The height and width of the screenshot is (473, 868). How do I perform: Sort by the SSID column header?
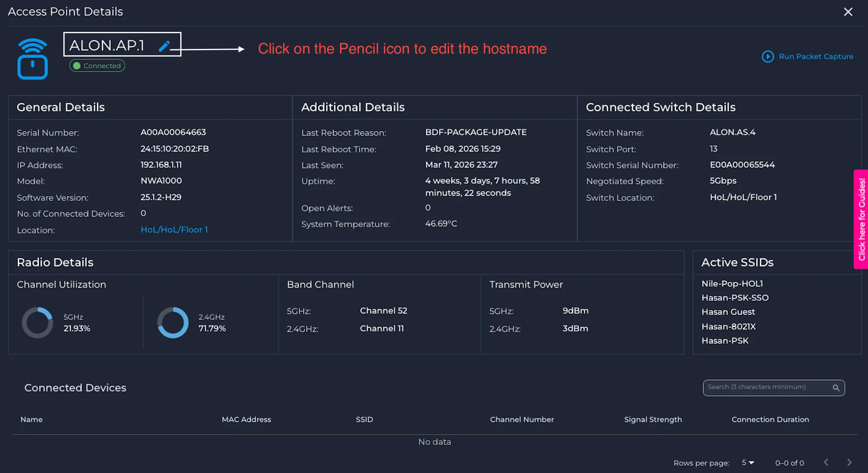[x=364, y=419]
